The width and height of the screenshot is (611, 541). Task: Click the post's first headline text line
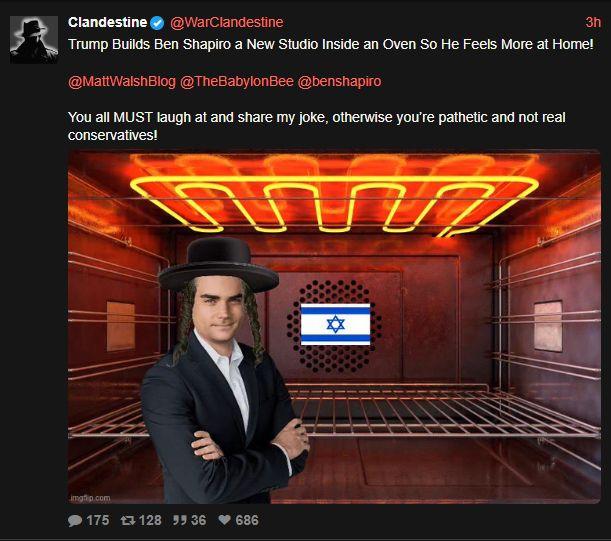click(x=331, y=44)
